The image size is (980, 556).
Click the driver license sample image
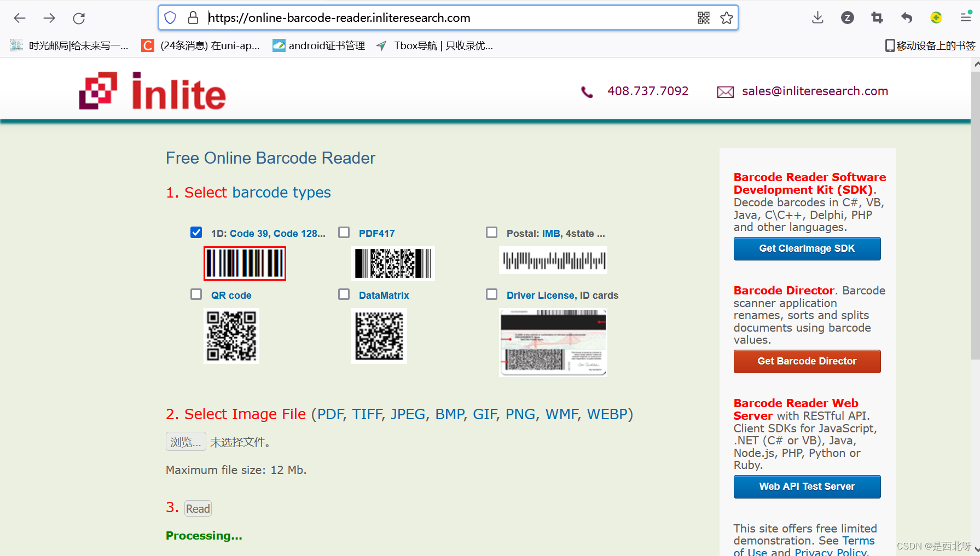click(x=553, y=343)
